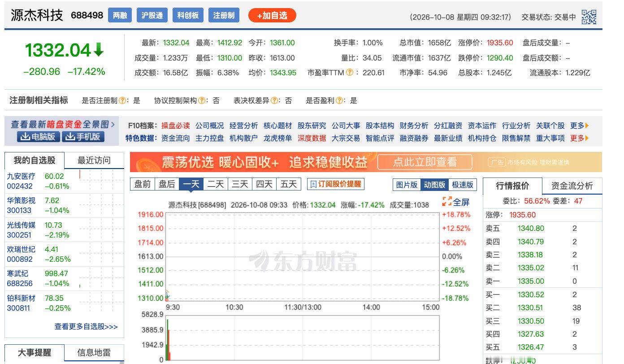Switch chart to 盘前 view
Image resolution: width=624 pixels, height=364 pixels.
(143, 184)
